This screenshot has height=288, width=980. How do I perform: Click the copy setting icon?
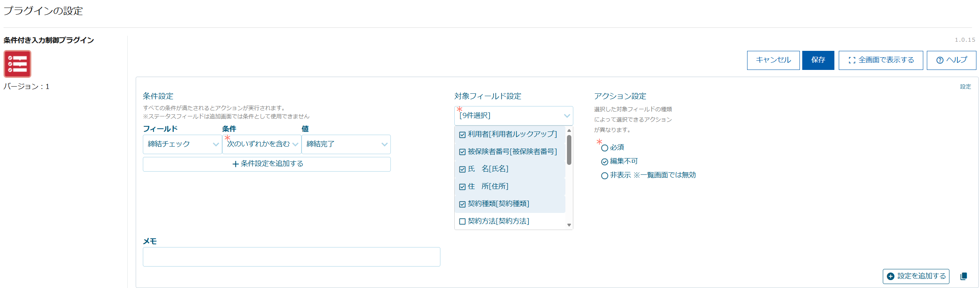[x=963, y=276]
